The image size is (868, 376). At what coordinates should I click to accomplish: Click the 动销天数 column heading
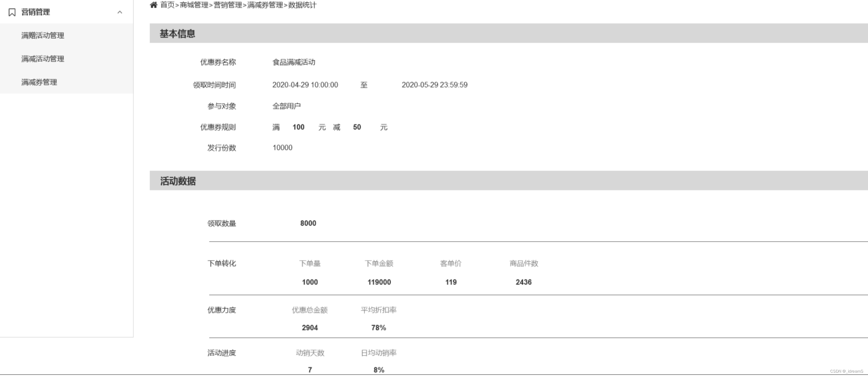[x=310, y=353]
